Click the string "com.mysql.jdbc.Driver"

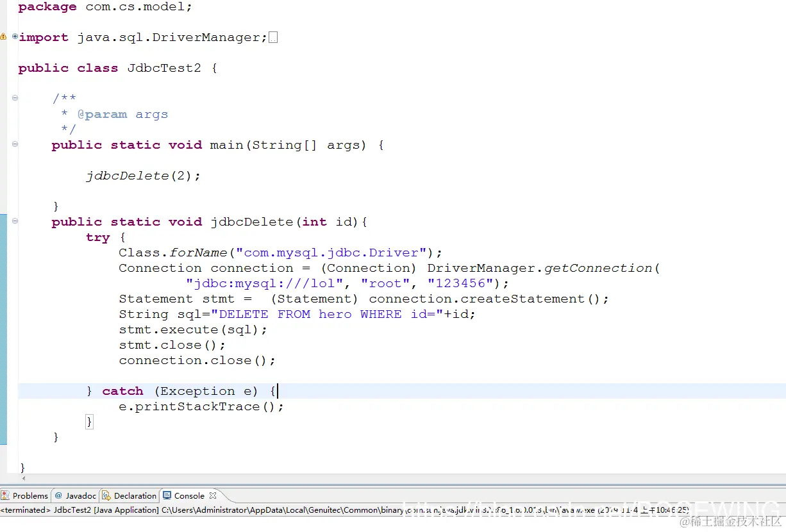click(x=331, y=253)
